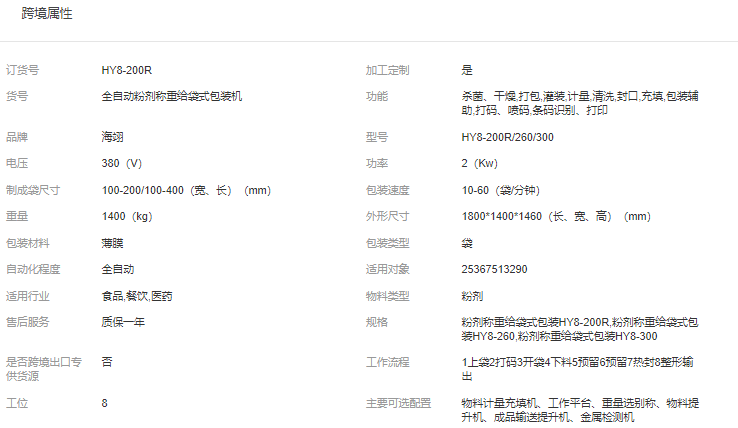The image size is (738, 428).
Task: Click the applicable industry value 食品,餐饮,医药
Action: pyautogui.click(x=137, y=296)
